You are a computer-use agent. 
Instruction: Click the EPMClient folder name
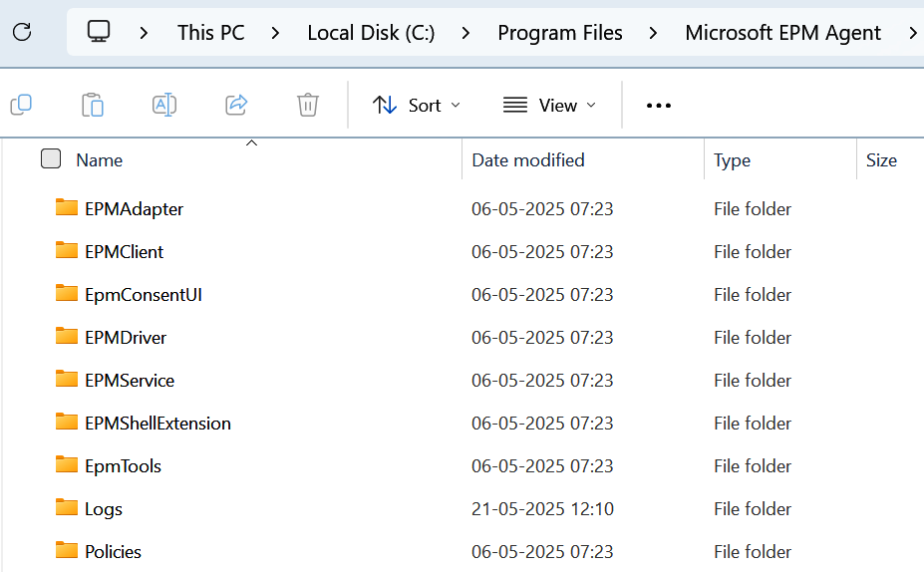[x=124, y=252]
